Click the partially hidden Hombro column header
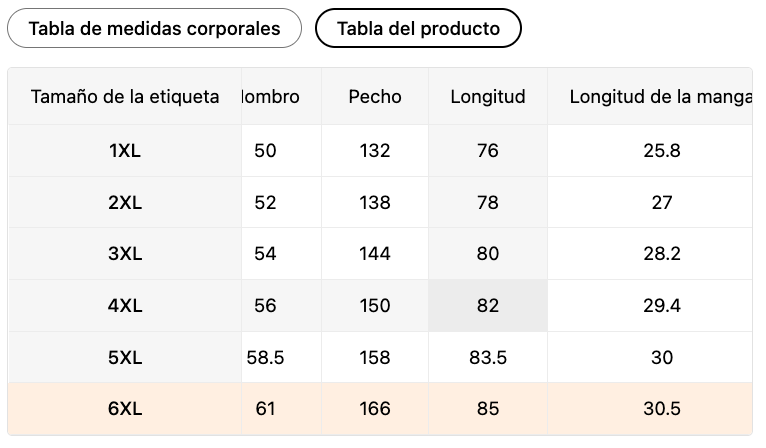Screen dimensions: 766x448 (x=271, y=96)
